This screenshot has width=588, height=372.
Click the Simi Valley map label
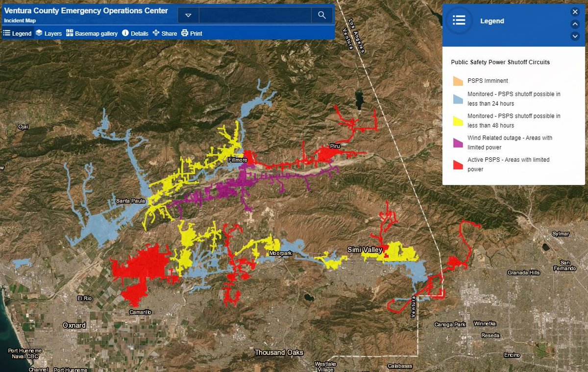point(365,250)
